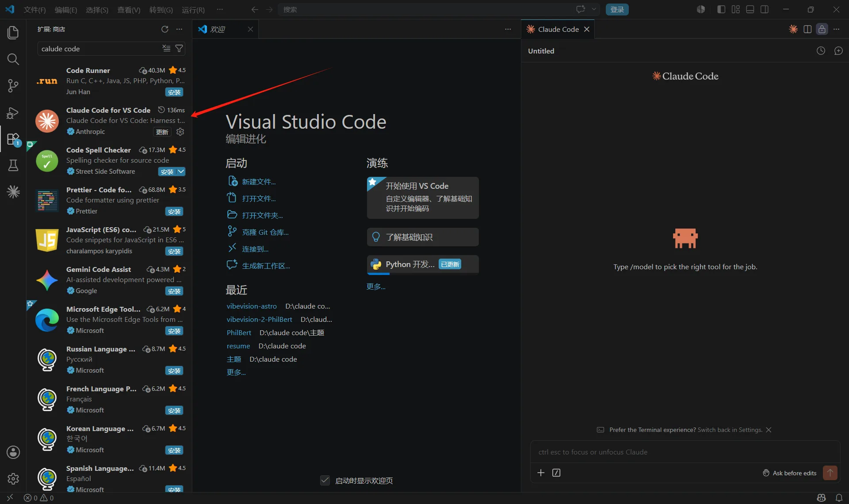
Task: Open Run and Debug view
Action: pos(13,113)
